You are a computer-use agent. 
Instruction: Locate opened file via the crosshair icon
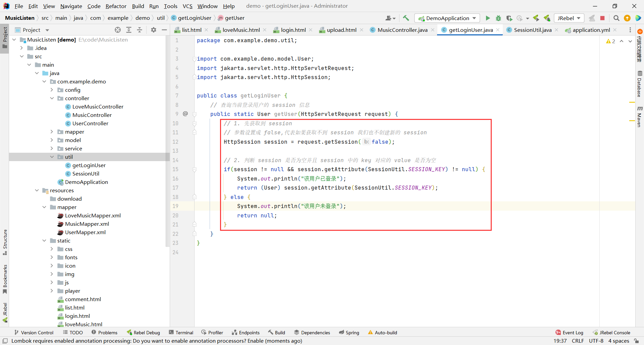pyautogui.click(x=118, y=30)
